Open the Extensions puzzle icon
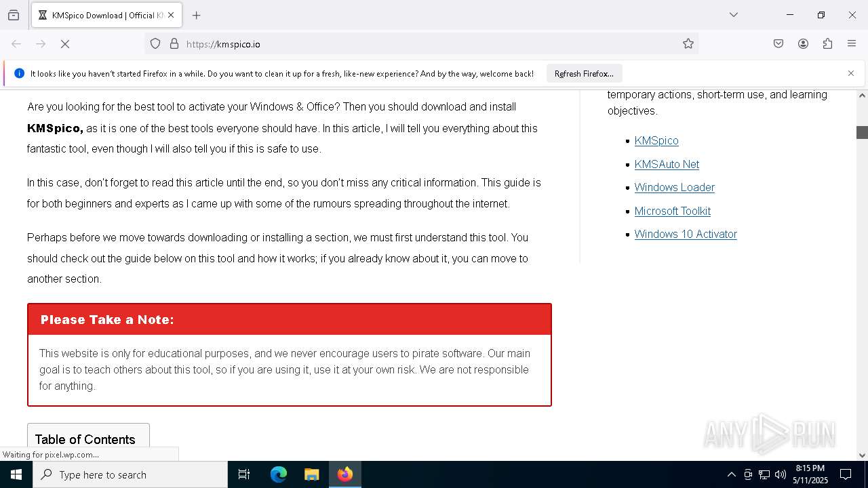Viewport: 868px width, 488px height. click(x=827, y=44)
